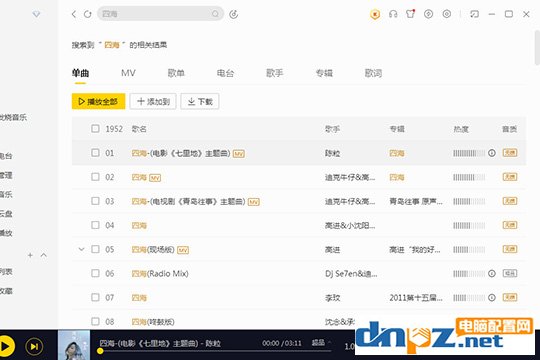This screenshot has width=540, height=360.
Task: Tick the checkbox for song 08
Action: (95, 321)
